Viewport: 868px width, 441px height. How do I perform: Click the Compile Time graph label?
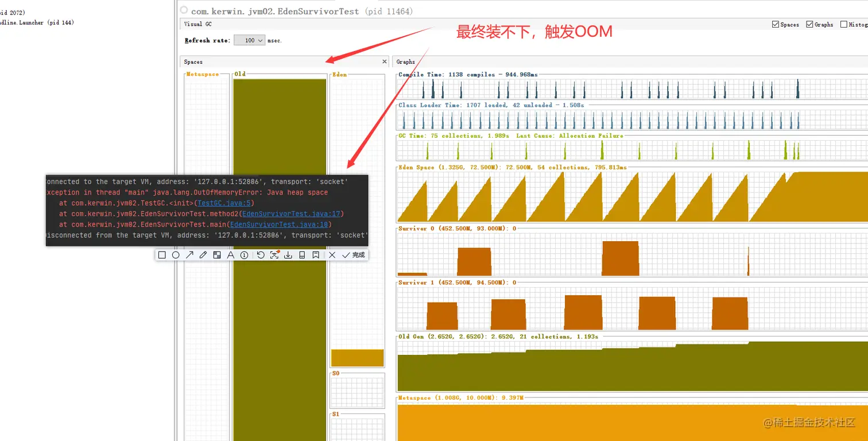[x=468, y=75]
